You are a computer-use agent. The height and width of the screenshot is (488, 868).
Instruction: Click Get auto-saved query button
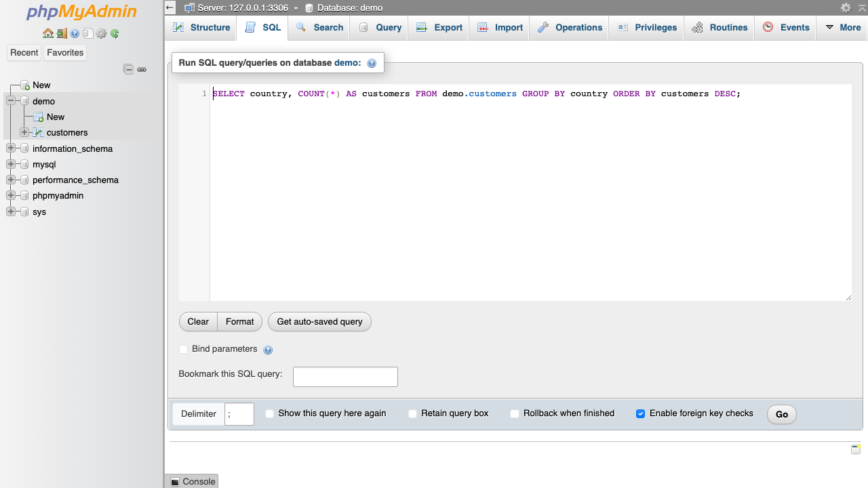[319, 321]
